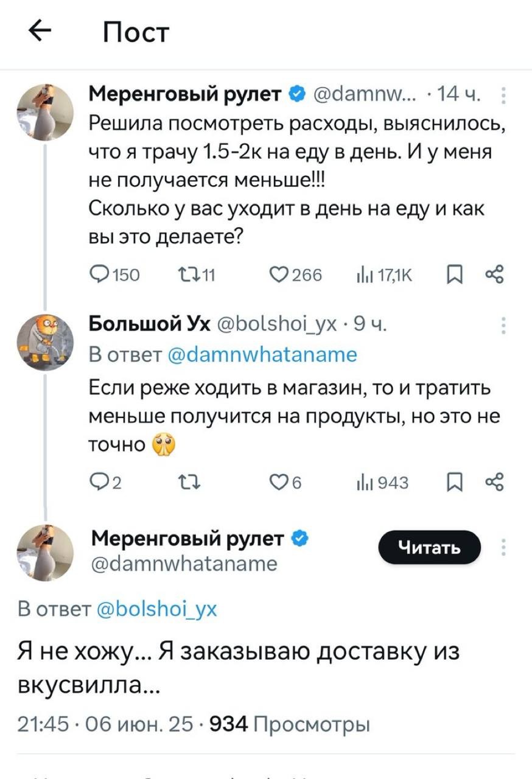The width and height of the screenshot is (532, 779).
Task: Open the @damnwhataname mention link
Action: 262,355
